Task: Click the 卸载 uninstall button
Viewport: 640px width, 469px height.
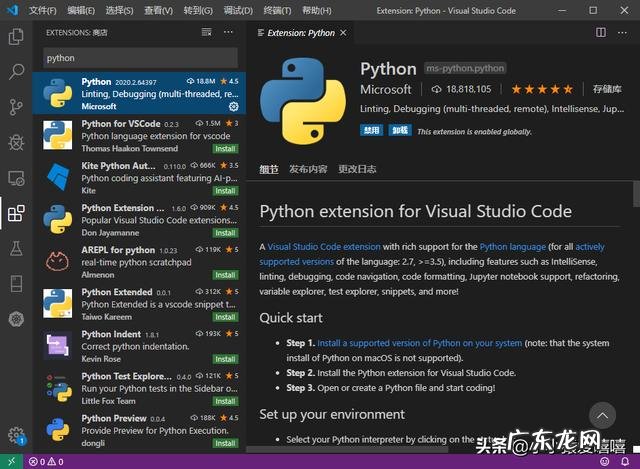Action: (400, 130)
